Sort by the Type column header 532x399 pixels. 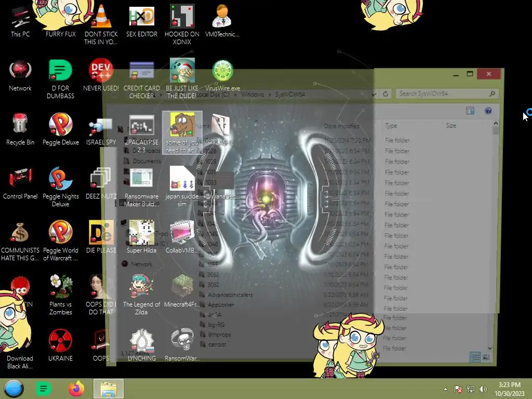[x=391, y=126]
